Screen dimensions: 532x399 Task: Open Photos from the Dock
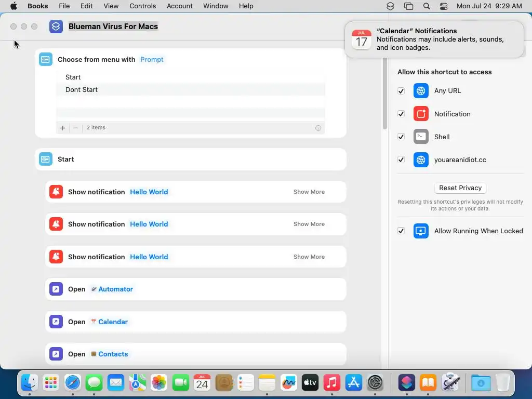pos(159,383)
